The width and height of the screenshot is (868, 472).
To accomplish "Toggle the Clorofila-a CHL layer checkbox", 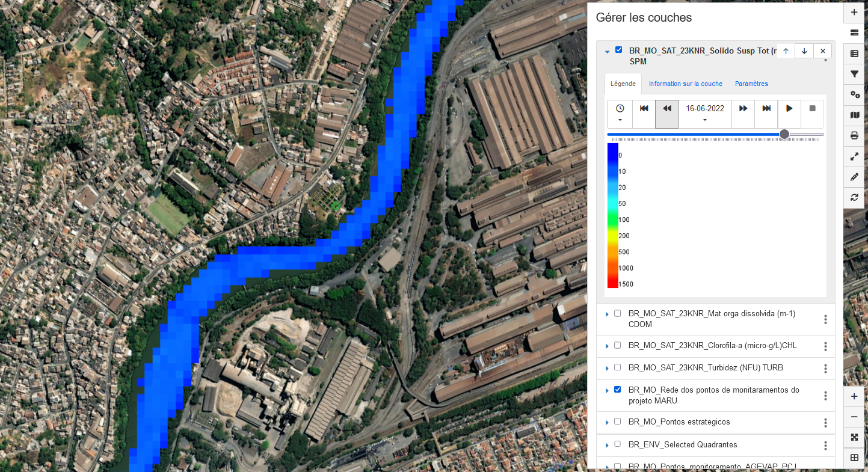I will coord(617,345).
